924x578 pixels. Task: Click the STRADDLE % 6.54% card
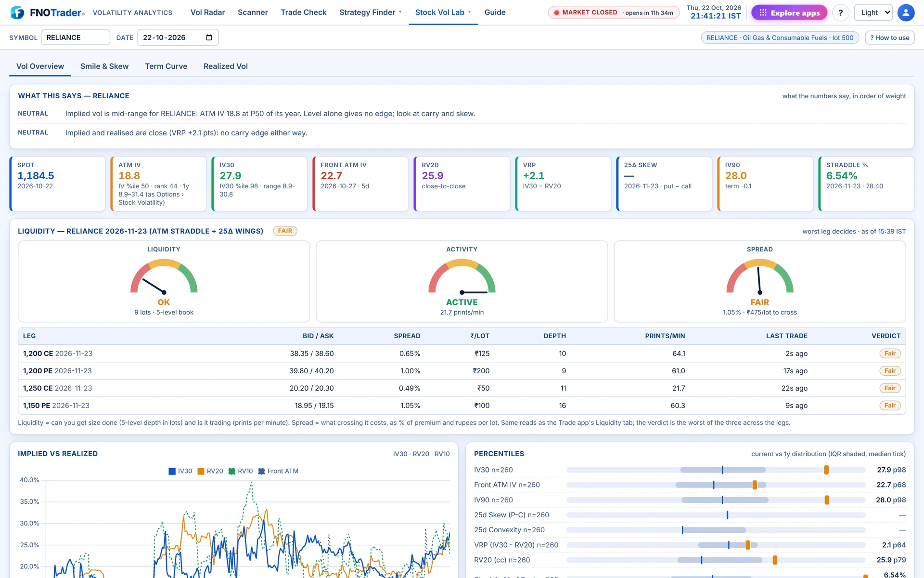coord(866,184)
